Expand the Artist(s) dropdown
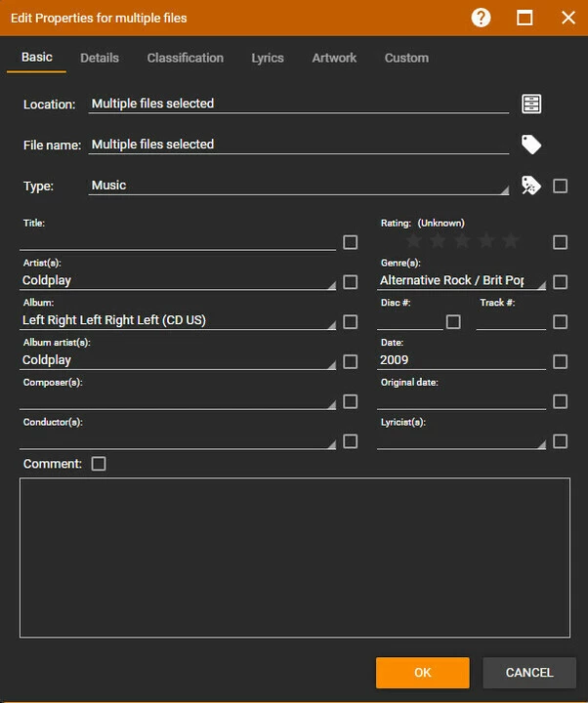588x703 pixels. click(330, 283)
